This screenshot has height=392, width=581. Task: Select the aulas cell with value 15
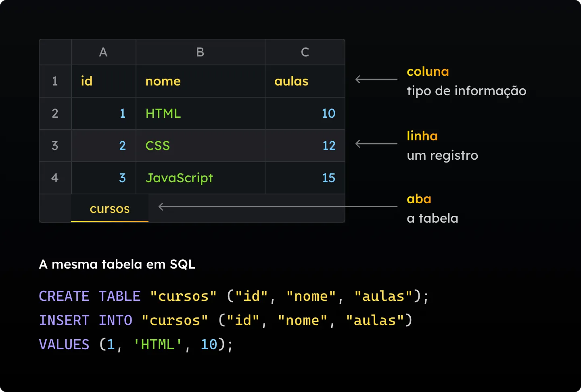305,178
